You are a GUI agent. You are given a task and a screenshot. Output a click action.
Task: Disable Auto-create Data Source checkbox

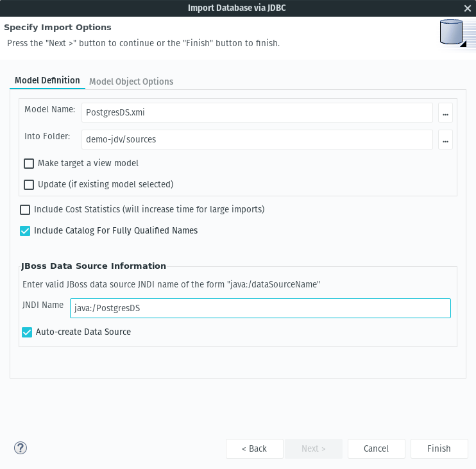[x=27, y=332]
